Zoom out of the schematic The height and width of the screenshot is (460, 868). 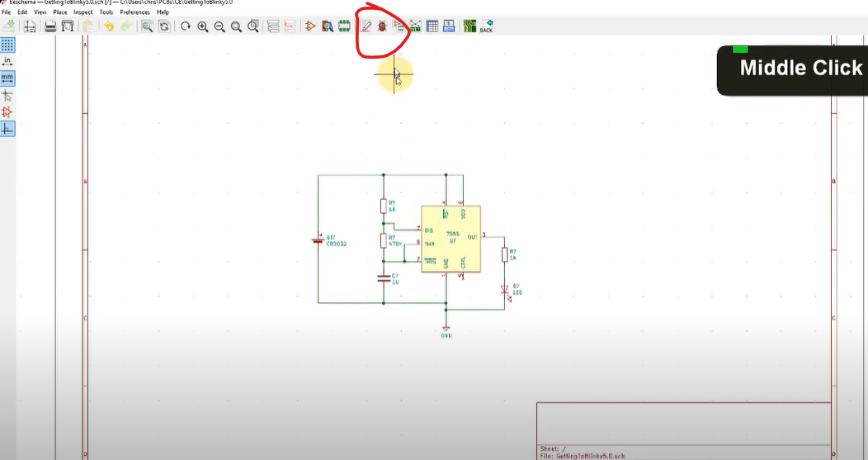pyautogui.click(x=219, y=26)
